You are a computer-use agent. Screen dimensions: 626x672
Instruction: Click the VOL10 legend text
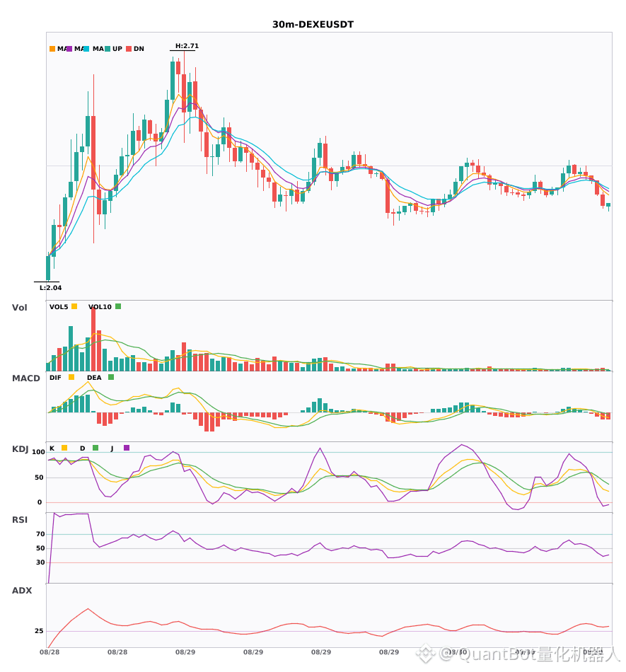click(x=100, y=307)
